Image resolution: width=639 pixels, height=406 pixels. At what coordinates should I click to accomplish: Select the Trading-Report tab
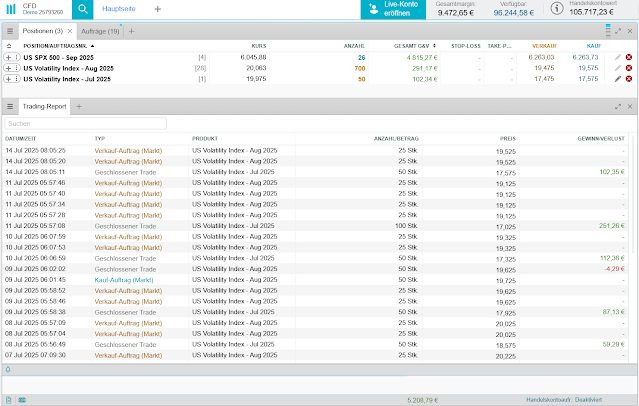point(44,106)
